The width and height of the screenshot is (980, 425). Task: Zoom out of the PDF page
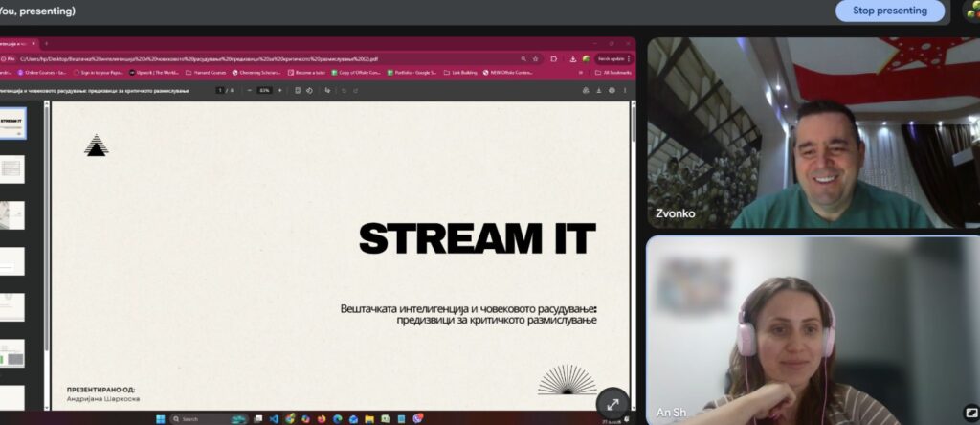pyautogui.click(x=249, y=90)
